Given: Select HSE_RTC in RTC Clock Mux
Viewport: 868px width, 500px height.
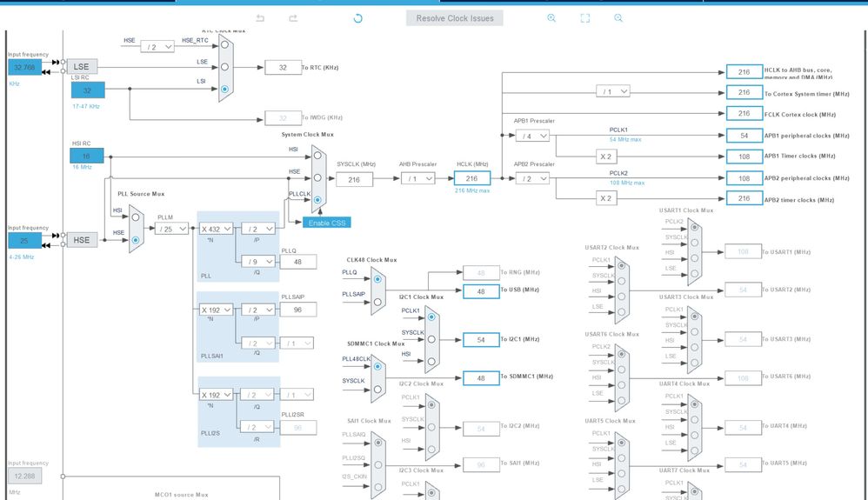Looking at the screenshot, I should [224, 44].
